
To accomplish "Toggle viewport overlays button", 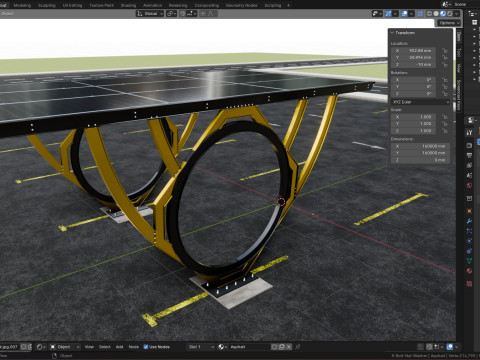I will coord(404,13).
